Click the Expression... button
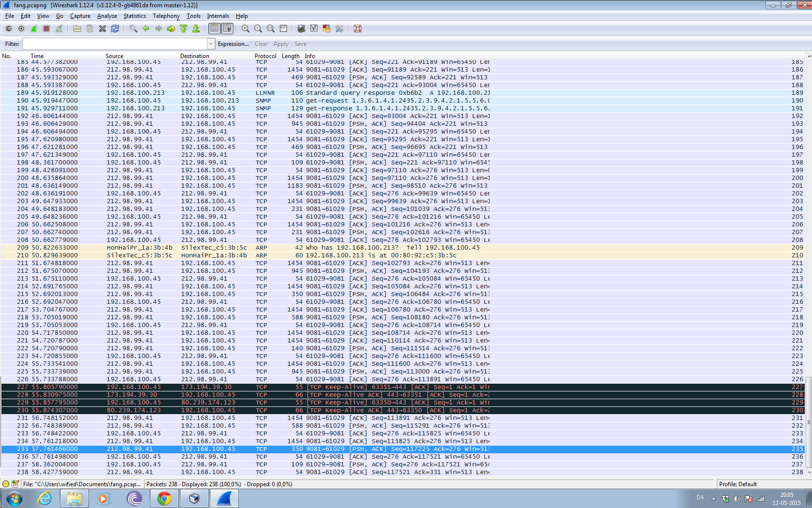The height and width of the screenshot is (508, 812). 233,44
